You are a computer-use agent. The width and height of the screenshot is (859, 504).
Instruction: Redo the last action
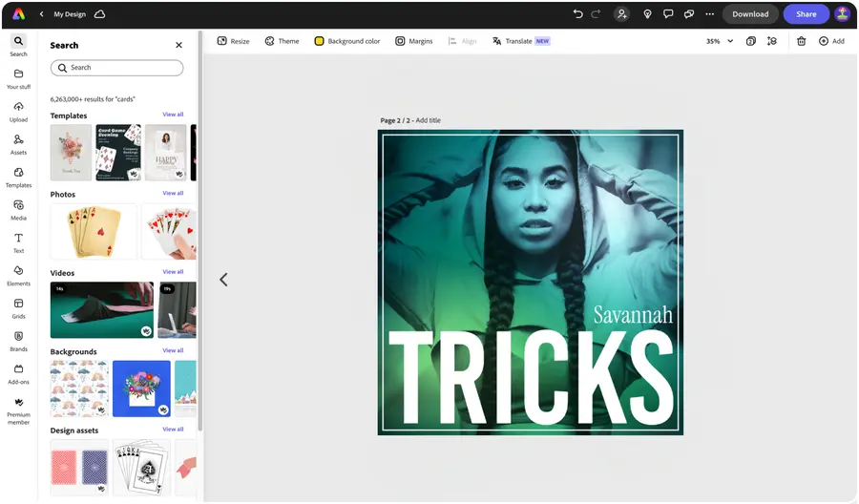point(596,14)
